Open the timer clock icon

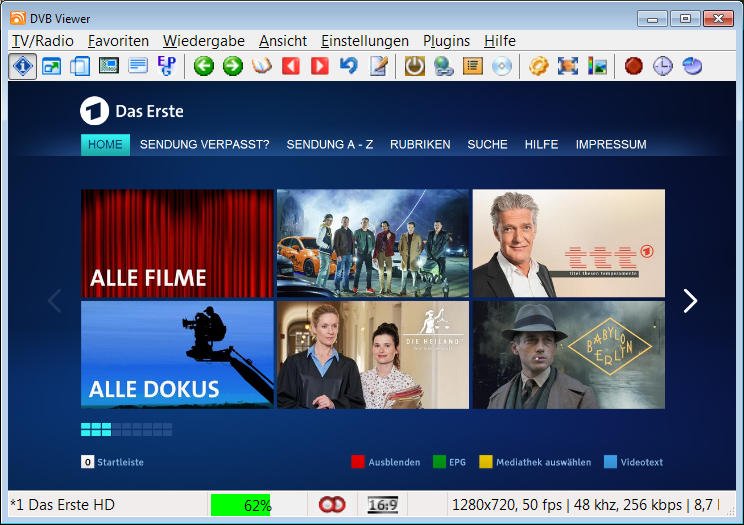pyautogui.click(x=662, y=66)
